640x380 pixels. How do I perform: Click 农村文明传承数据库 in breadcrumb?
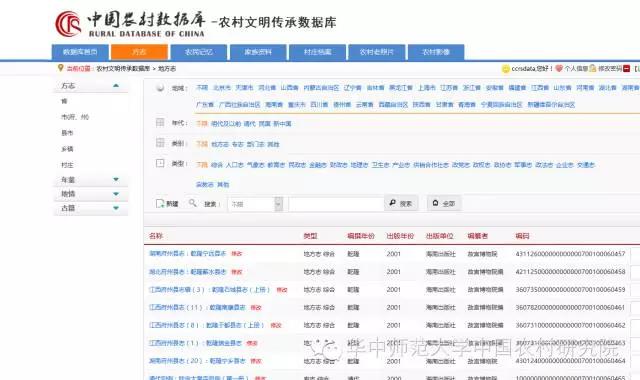[123, 69]
